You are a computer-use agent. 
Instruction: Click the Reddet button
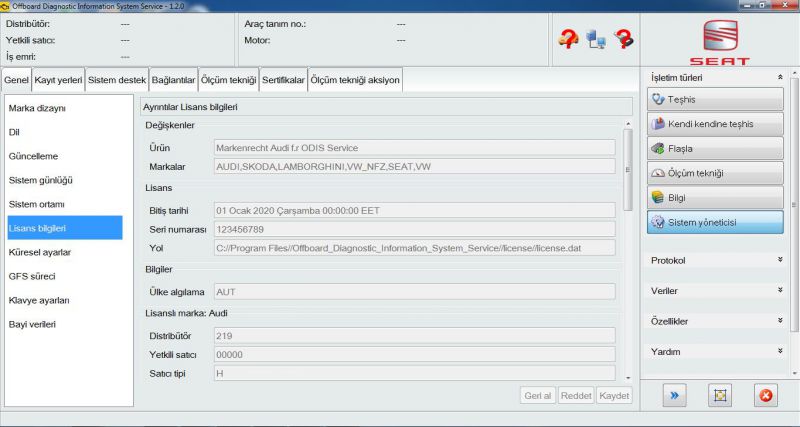[x=576, y=395]
